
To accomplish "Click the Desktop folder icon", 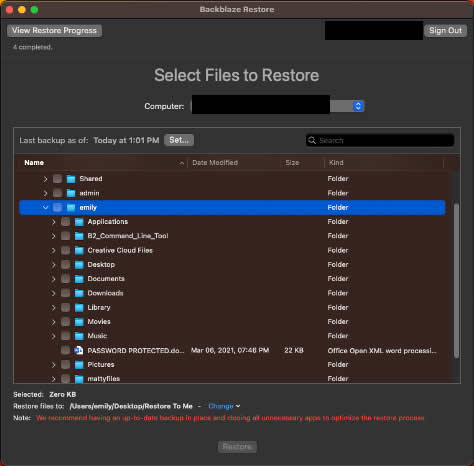I will 79,265.
